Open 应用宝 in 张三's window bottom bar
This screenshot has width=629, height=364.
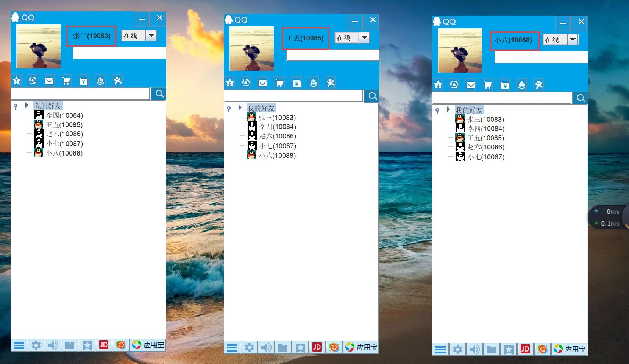pos(148,345)
